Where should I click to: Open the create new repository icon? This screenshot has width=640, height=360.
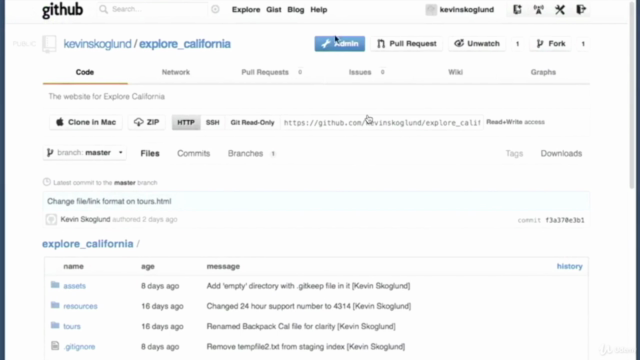517,9
